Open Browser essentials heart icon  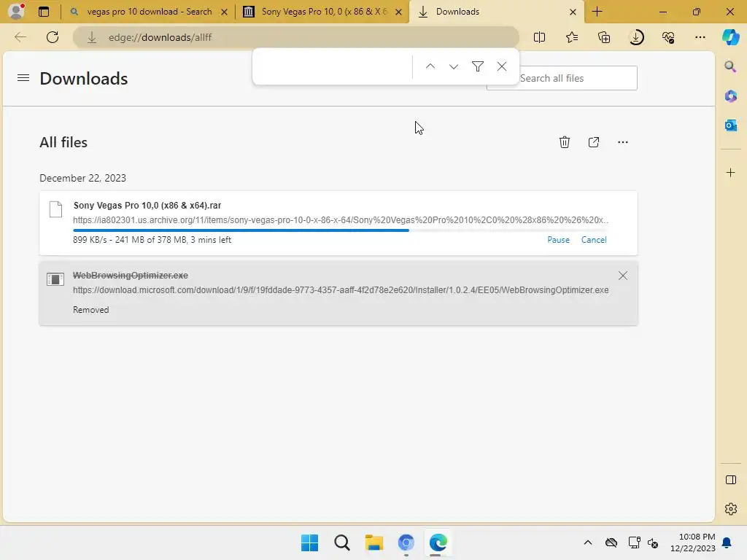(x=668, y=37)
